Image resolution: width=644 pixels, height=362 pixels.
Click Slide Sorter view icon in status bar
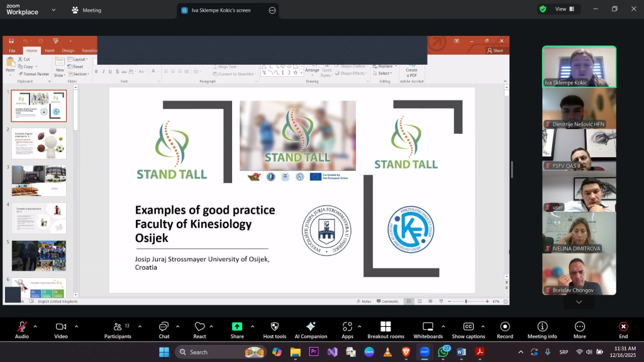(419, 301)
